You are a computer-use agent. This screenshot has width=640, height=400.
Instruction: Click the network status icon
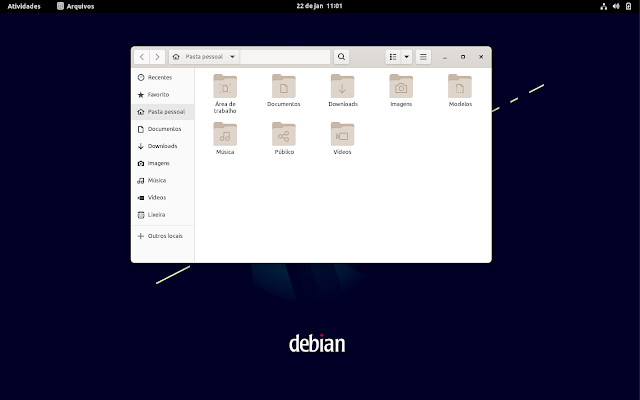pos(604,6)
